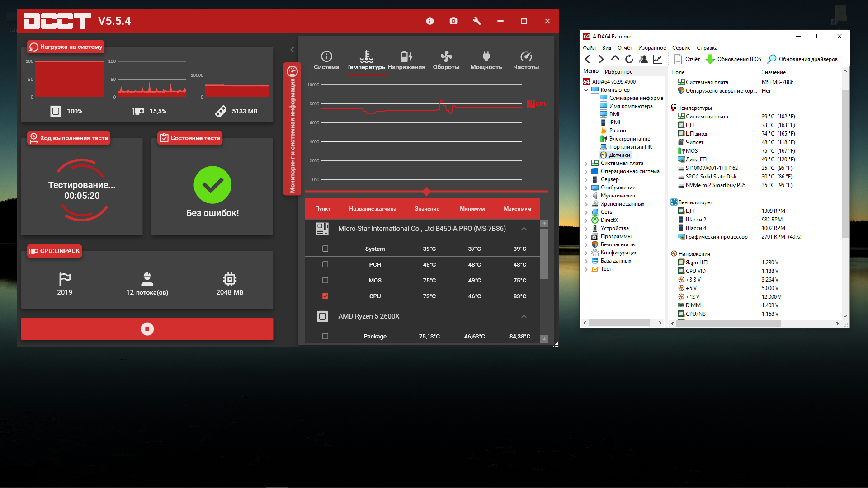Open OCCT settings wrench icon
This screenshot has height=488, width=868.
click(x=476, y=21)
